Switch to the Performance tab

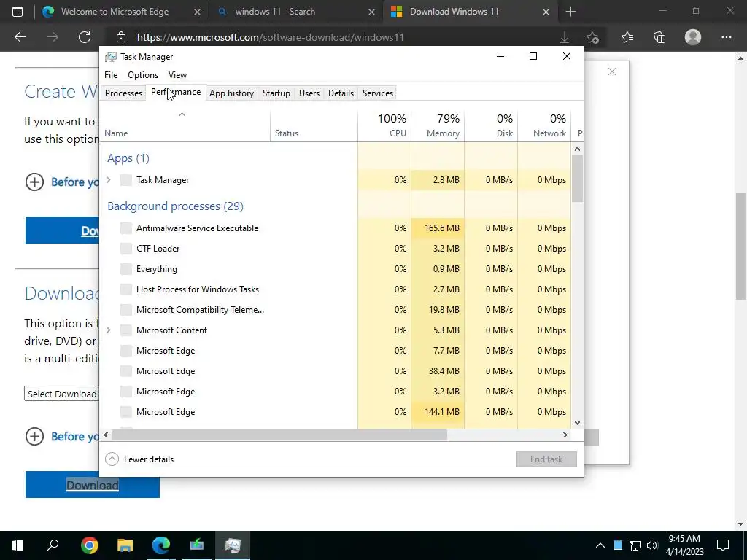pos(176,92)
